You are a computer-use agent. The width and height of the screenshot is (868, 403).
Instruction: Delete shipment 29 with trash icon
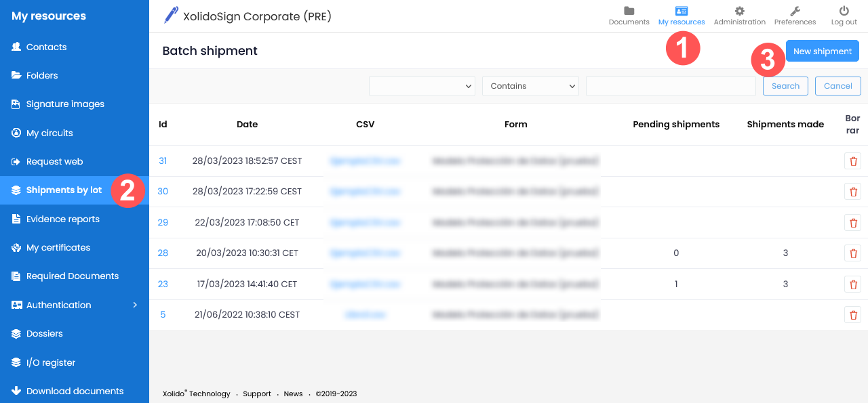[x=853, y=222]
